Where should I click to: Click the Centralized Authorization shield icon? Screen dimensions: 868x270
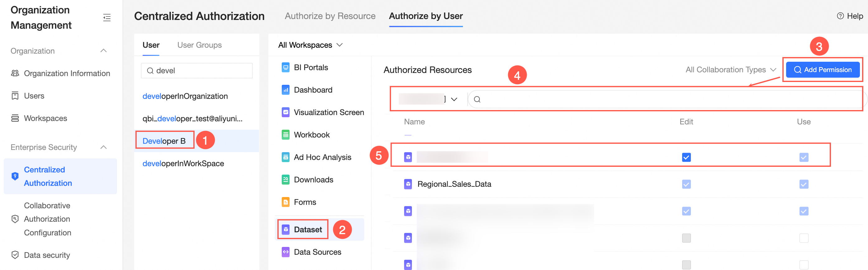(15, 176)
